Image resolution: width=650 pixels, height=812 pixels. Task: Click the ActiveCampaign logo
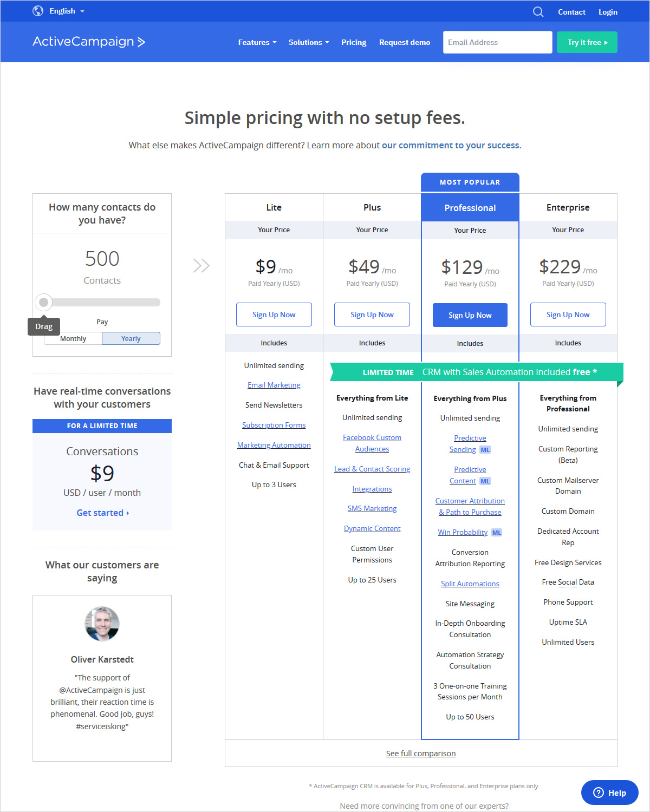pyautogui.click(x=89, y=42)
